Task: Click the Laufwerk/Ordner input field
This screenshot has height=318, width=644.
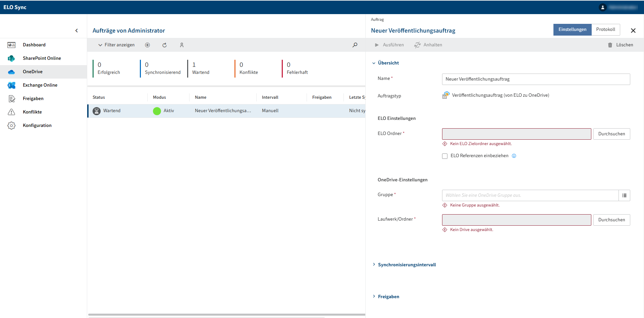Action: coord(517,220)
